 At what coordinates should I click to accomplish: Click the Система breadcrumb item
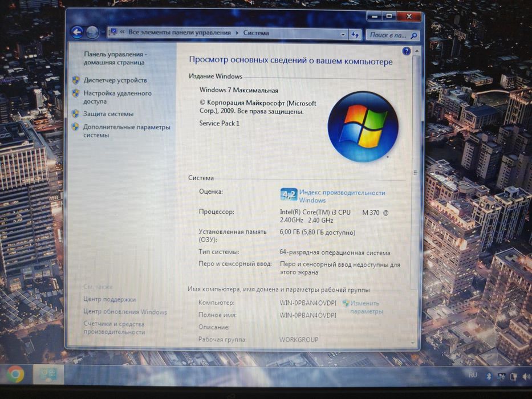point(256,33)
